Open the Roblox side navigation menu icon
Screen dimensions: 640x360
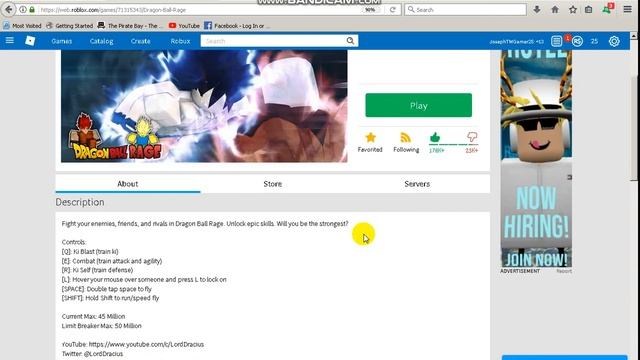(x=10, y=40)
